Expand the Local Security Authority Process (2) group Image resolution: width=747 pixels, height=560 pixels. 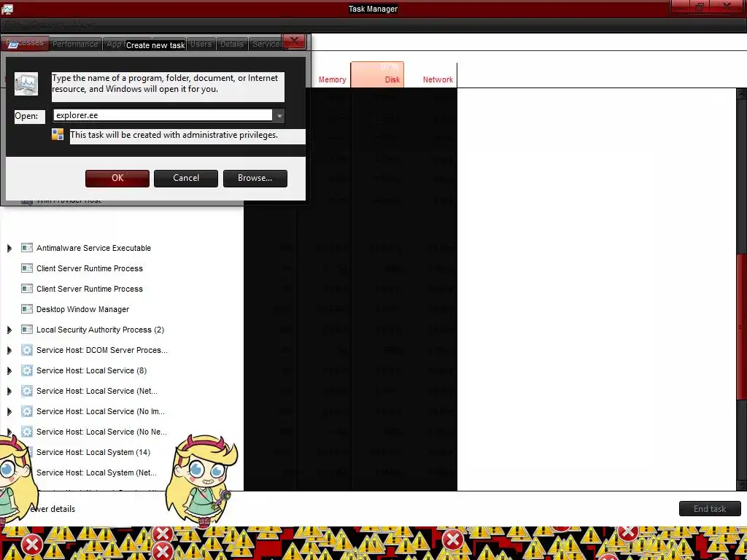tap(9, 330)
